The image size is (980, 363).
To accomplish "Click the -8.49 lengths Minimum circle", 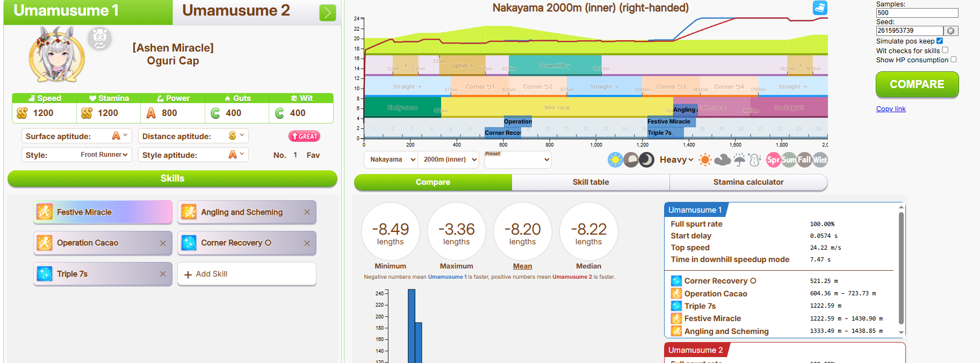I will [x=391, y=232].
